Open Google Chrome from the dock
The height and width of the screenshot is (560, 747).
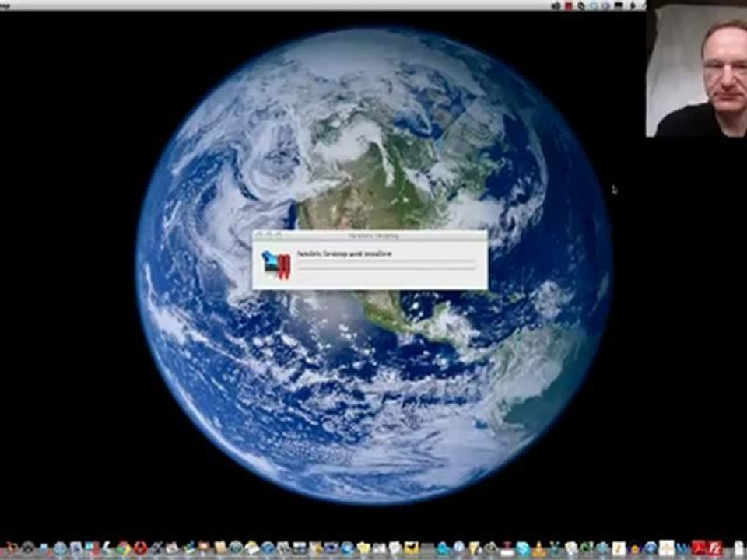[124, 548]
